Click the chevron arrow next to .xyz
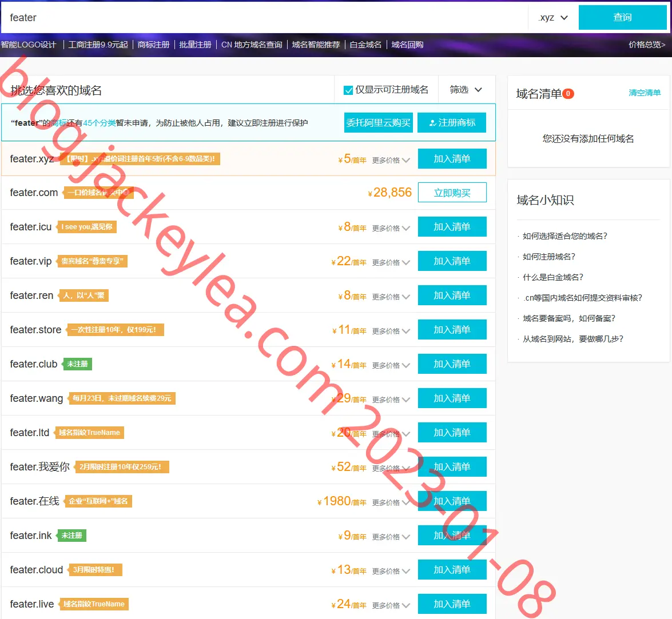Screen dimensions: 672x619 coord(564,18)
